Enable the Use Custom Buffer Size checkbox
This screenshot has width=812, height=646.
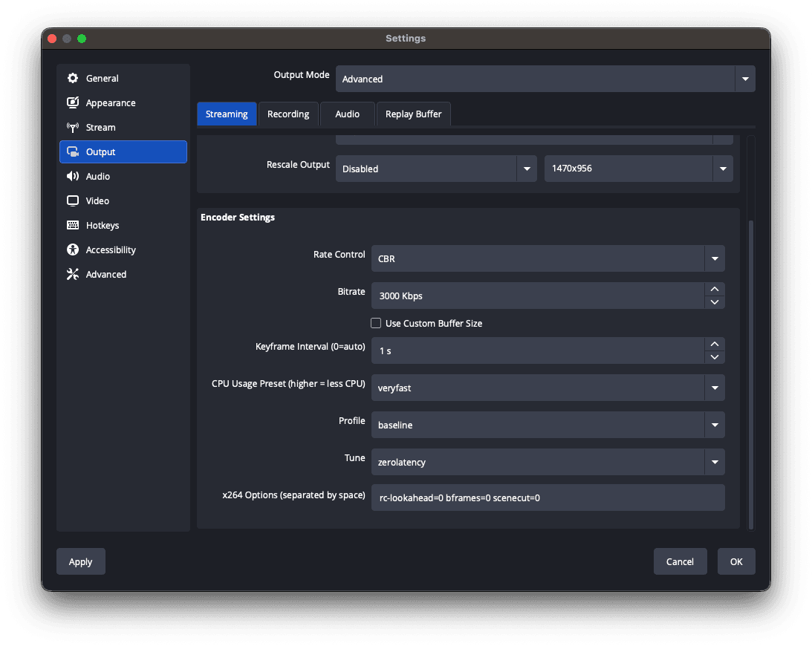point(376,324)
